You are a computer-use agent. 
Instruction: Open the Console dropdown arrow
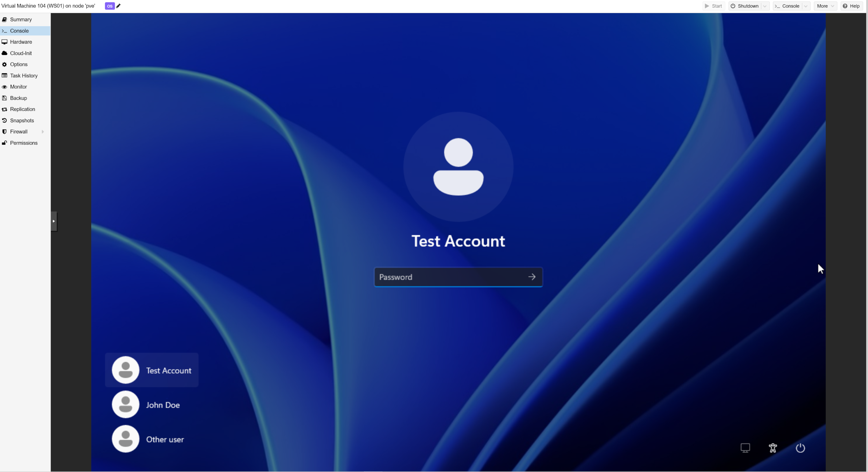(806, 6)
